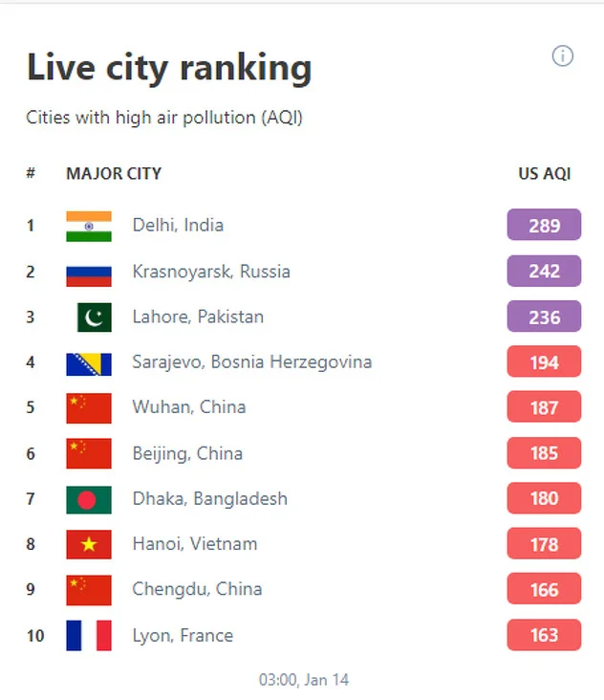The height and width of the screenshot is (700, 604).
Task: Click the Vietnam flag icon
Action: click(89, 544)
